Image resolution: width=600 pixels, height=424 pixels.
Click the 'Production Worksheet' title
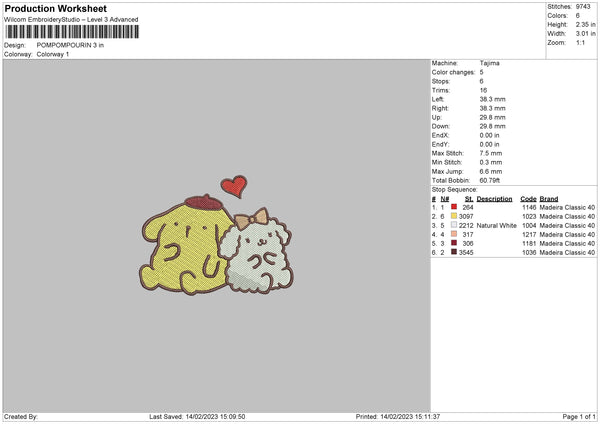(55, 8)
